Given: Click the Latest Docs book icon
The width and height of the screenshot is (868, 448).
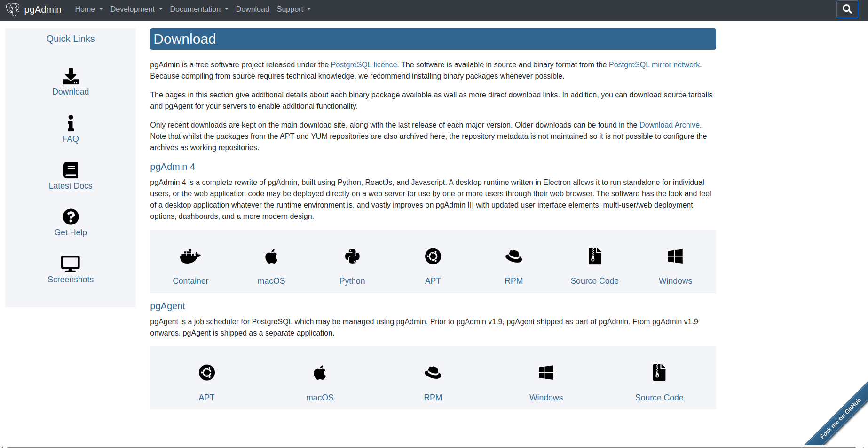Looking at the screenshot, I should point(71,170).
